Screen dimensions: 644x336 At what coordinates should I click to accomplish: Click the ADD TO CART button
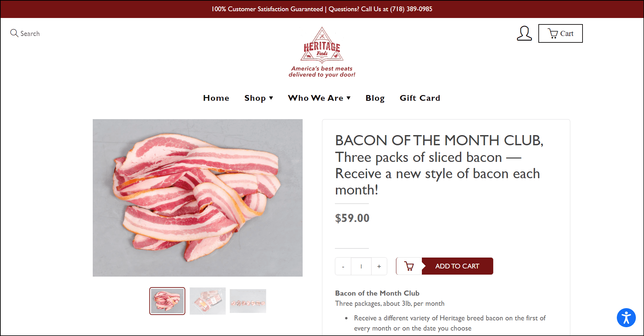coord(457,266)
